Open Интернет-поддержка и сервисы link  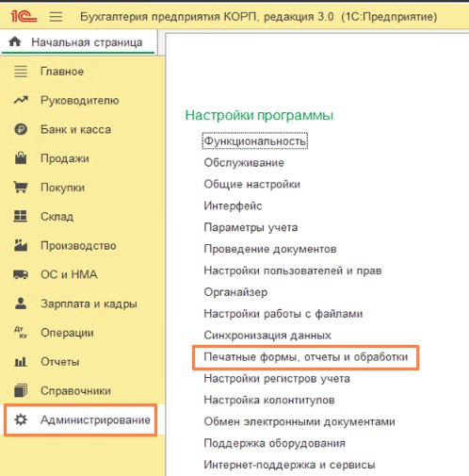coord(289,465)
